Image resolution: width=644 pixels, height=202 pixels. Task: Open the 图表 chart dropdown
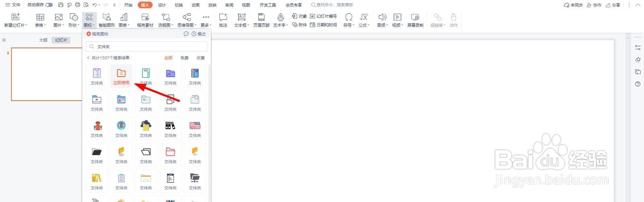click(x=124, y=25)
